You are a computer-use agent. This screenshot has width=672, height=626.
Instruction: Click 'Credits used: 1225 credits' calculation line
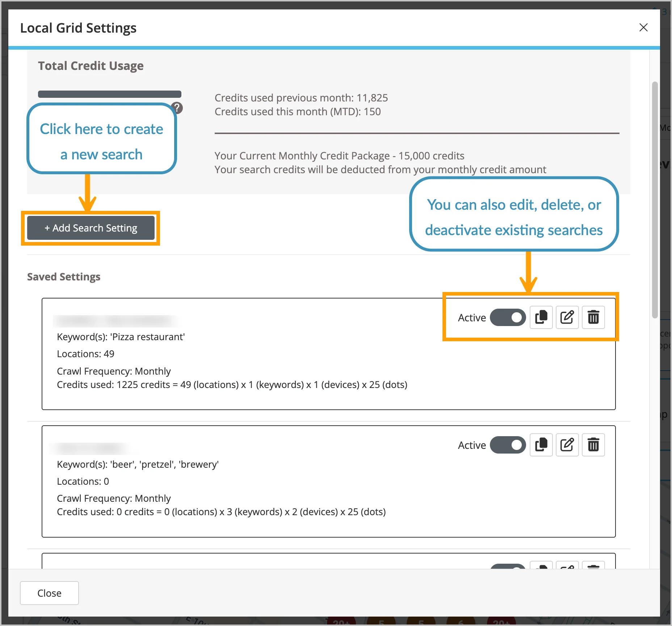pos(232,385)
